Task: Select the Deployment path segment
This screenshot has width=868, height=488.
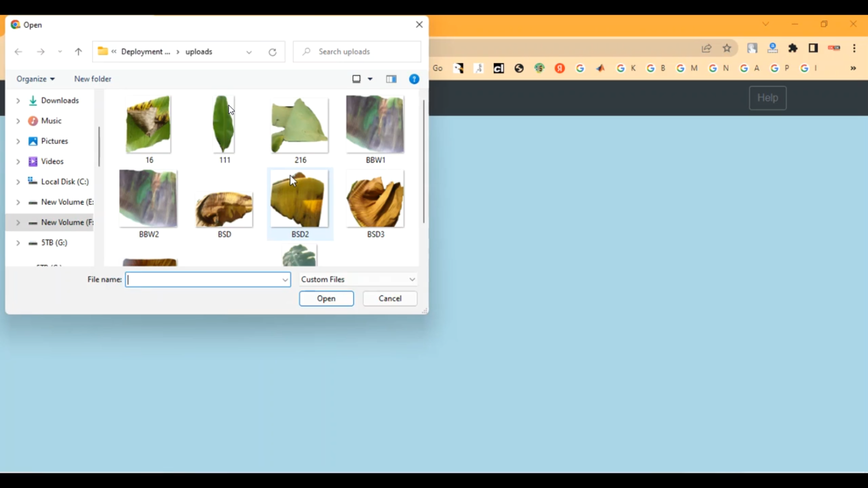Action: (x=146, y=51)
